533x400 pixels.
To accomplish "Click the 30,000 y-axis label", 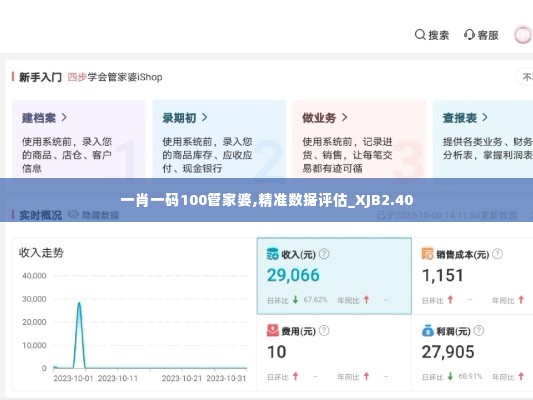I will click(x=34, y=299).
